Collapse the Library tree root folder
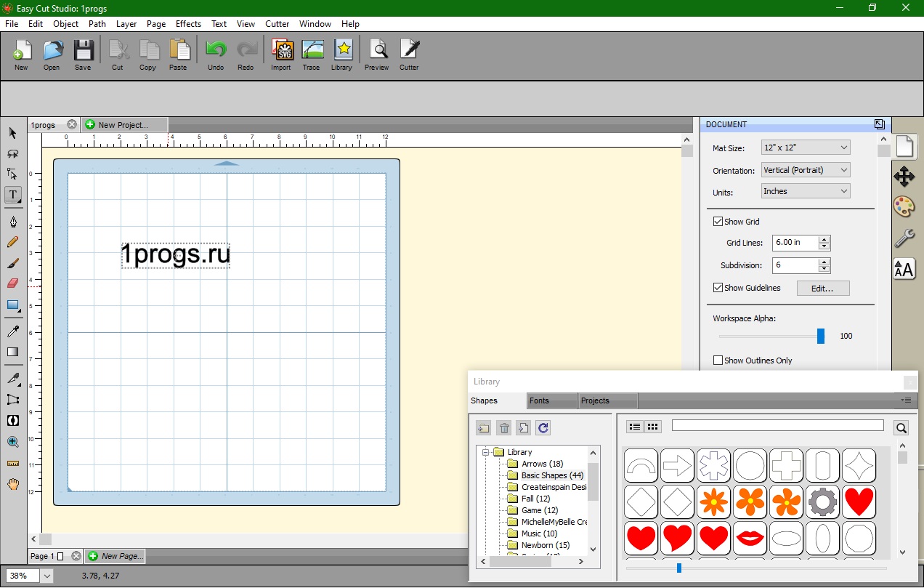The image size is (924, 588). tap(485, 452)
